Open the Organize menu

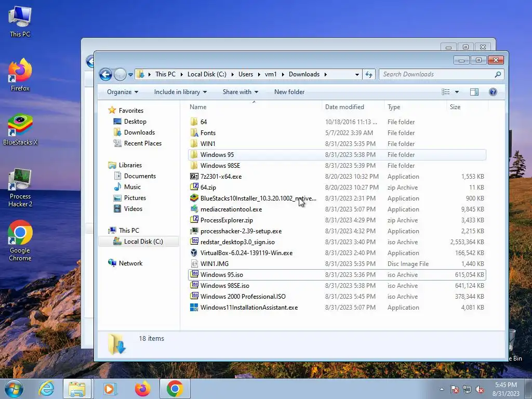click(123, 92)
